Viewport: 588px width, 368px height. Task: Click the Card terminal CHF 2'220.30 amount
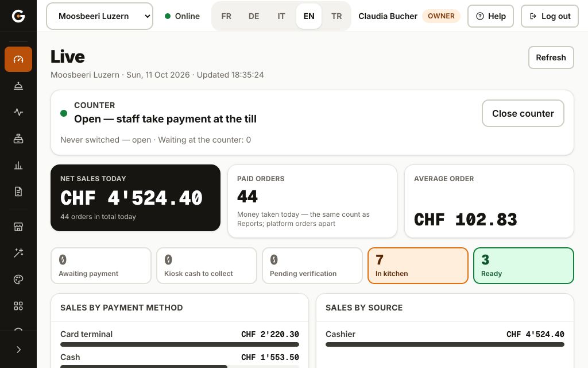[270, 334]
